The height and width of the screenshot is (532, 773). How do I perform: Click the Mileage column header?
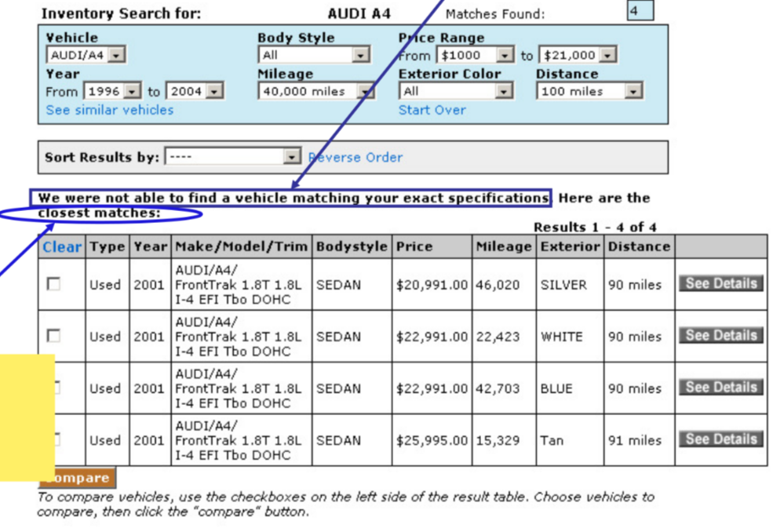504,246
